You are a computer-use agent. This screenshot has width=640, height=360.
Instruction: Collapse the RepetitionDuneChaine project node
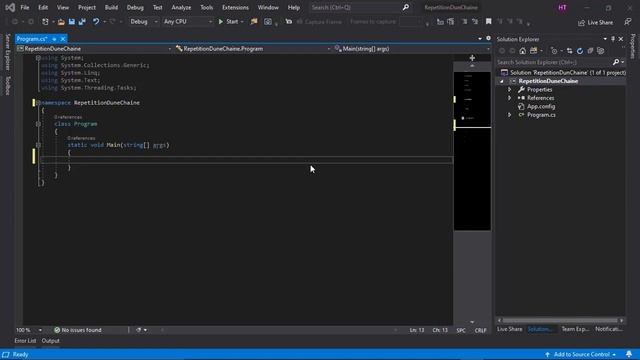click(x=502, y=81)
